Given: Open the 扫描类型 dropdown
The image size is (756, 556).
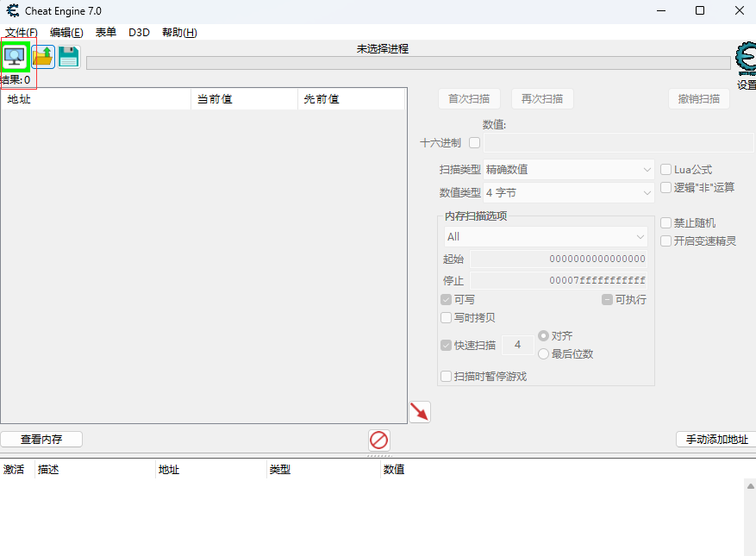Looking at the screenshot, I should click(x=569, y=170).
